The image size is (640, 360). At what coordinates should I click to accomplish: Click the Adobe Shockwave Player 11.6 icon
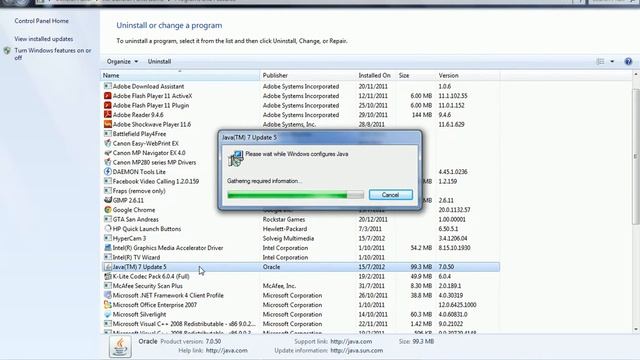[x=107, y=124]
